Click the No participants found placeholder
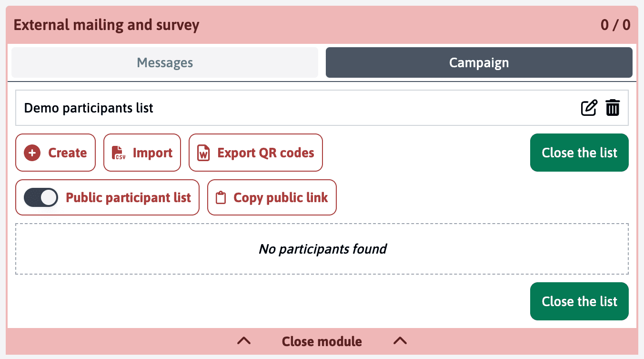Viewport: 644px width, 359px height. coord(322,249)
